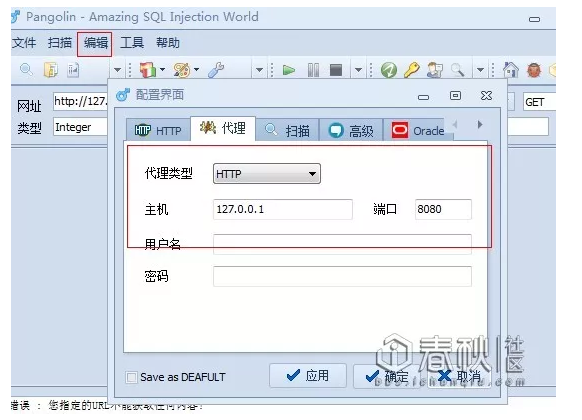Open the 代理类型 HTTP dropdown
The width and height of the screenshot is (582, 420).
point(267,174)
